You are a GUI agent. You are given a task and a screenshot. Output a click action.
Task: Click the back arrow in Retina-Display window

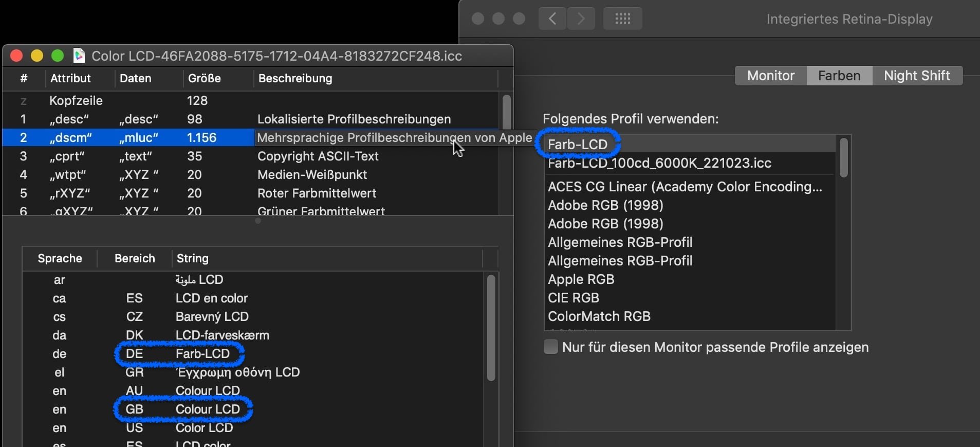pyautogui.click(x=552, y=19)
